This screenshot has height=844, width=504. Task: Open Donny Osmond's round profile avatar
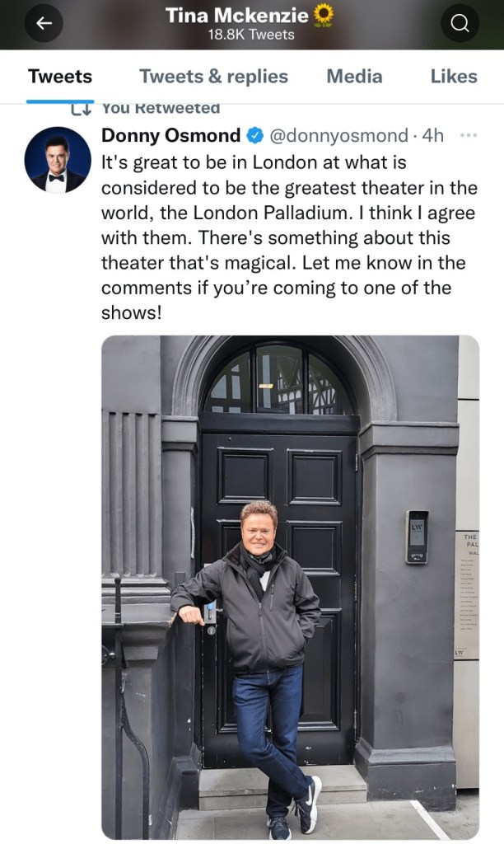pos(58,160)
